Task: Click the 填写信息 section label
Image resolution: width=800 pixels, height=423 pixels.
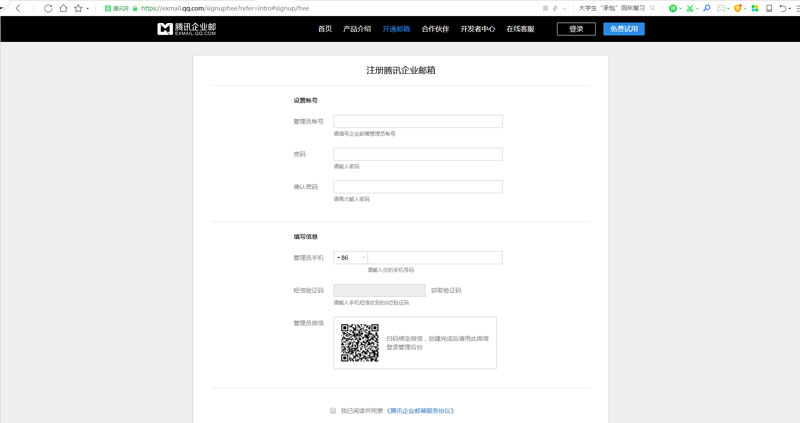Action: coord(305,237)
